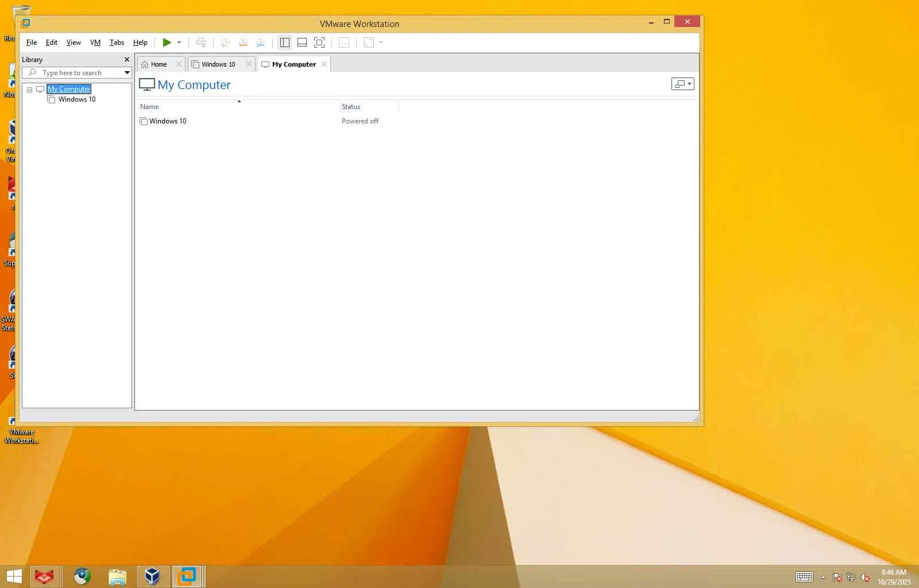Open the view mode dropdown button

click(682, 84)
